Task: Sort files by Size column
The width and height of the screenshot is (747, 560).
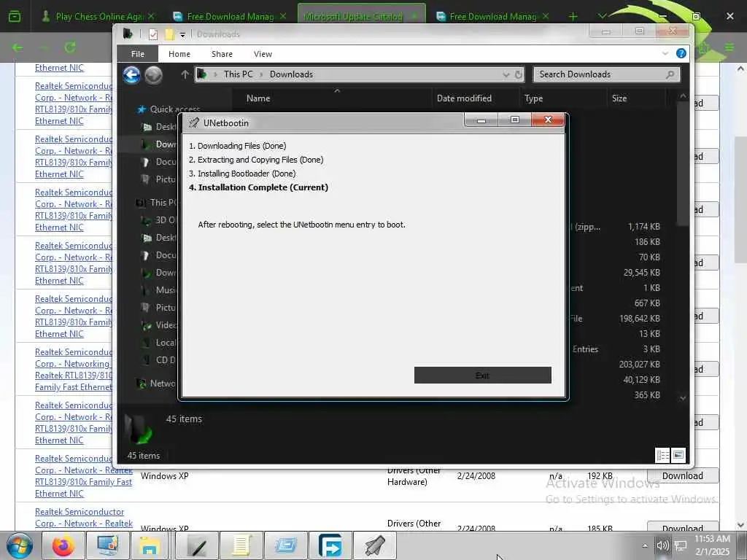Action: coord(619,98)
